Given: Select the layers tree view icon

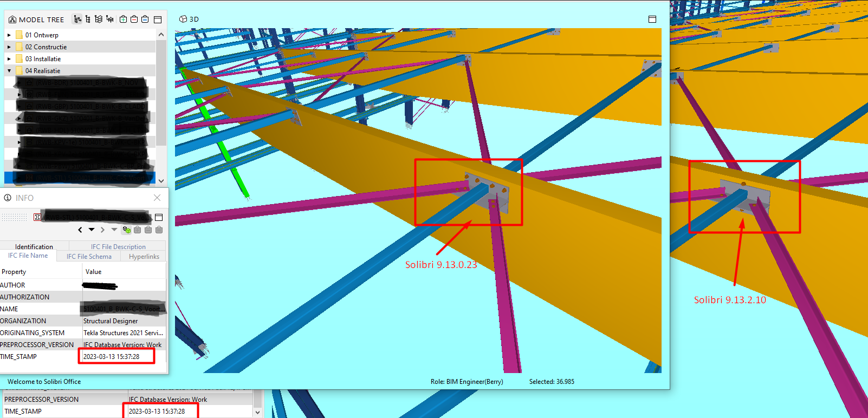Looking at the screenshot, I should tap(99, 19).
